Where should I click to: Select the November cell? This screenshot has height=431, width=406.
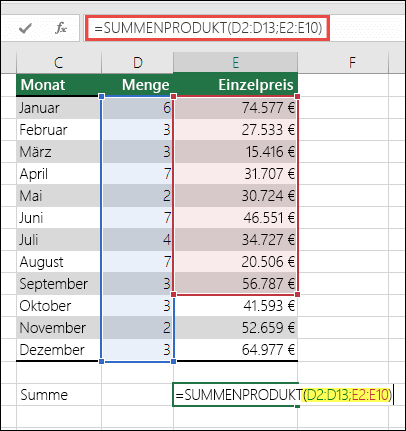59,328
